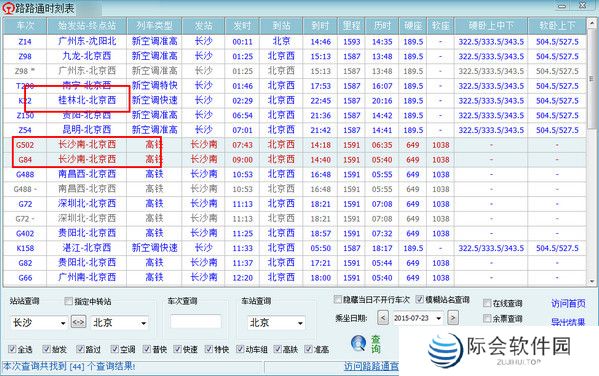Viewport: 599px width, 376px height.
Task: Select train K158 湛江-北京西 row
Action: (294, 248)
